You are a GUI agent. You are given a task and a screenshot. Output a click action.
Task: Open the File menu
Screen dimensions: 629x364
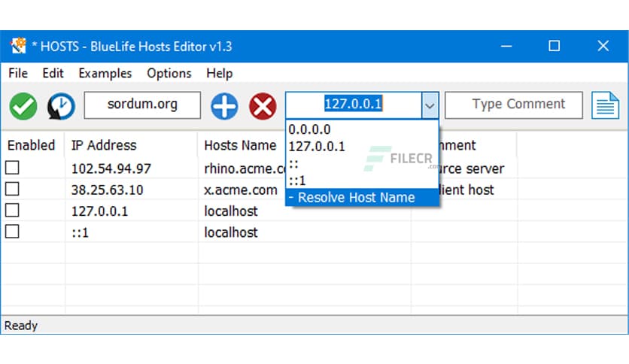(18, 74)
